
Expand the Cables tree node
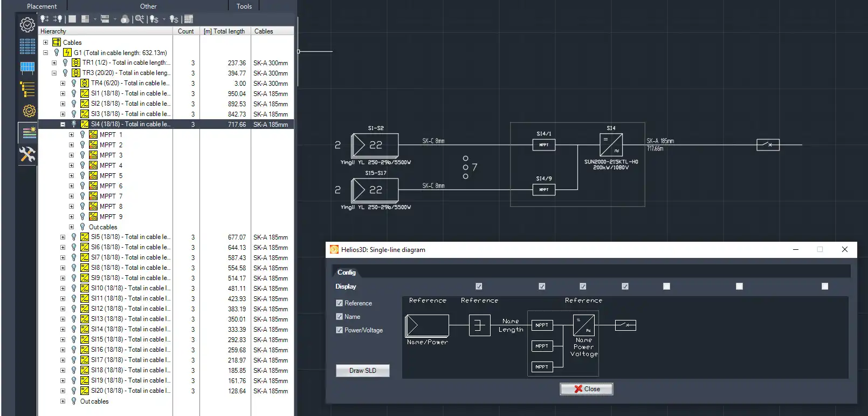click(x=46, y=42)
